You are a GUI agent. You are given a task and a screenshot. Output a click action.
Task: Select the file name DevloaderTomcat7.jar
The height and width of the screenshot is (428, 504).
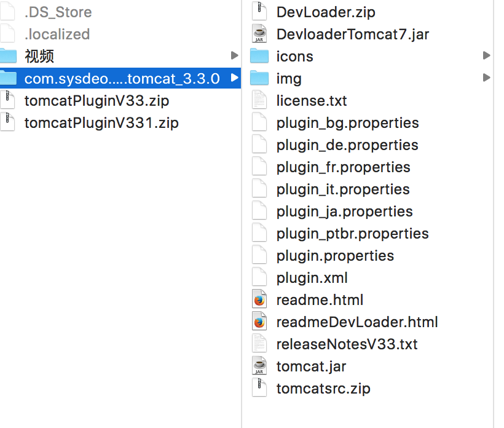pyautogui.click(x=353, y=34)
